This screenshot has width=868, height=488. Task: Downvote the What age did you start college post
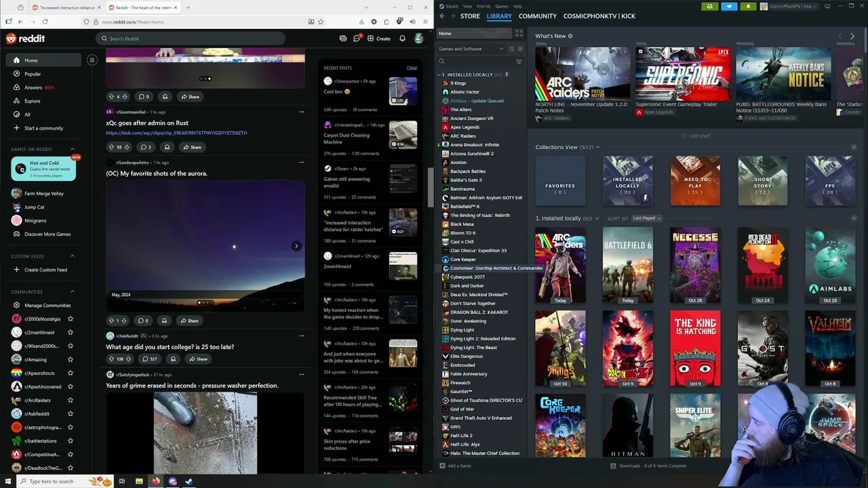click(x=128, y=359)
